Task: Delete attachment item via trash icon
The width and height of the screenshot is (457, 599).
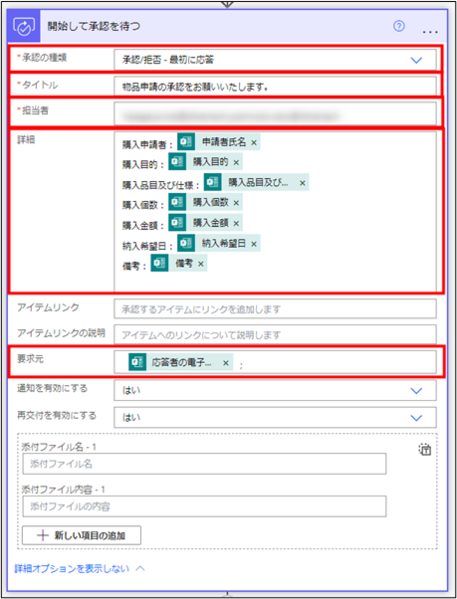Action: coord(425,450)
